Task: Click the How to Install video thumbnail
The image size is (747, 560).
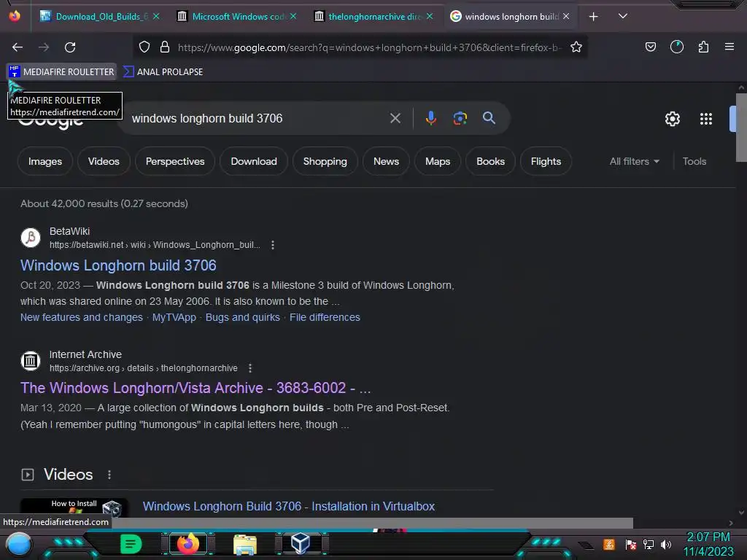Action: point(74,508)
